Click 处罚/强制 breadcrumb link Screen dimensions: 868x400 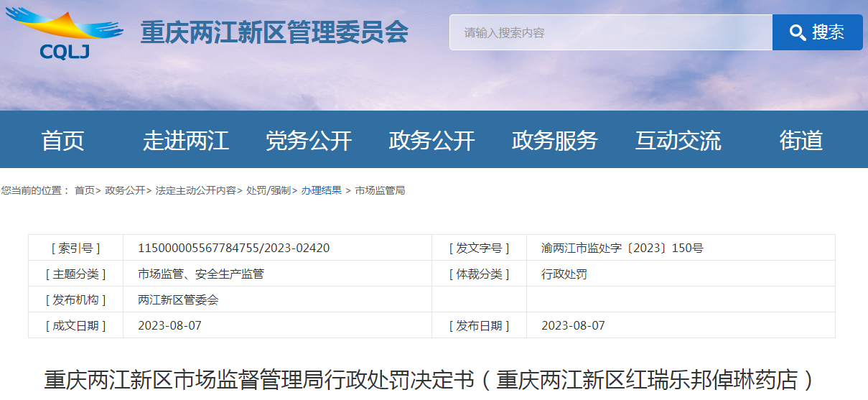coord(269,190)
